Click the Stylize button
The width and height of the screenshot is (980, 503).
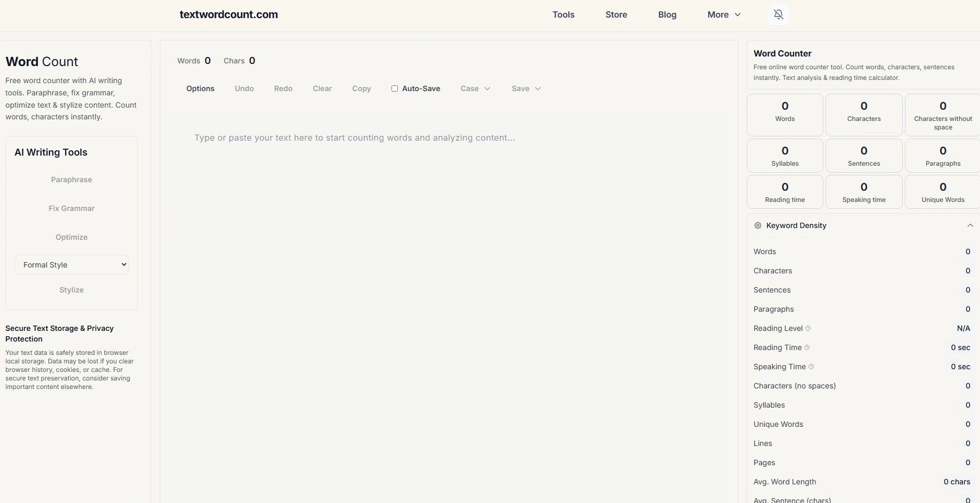click(x=71, y=290)
